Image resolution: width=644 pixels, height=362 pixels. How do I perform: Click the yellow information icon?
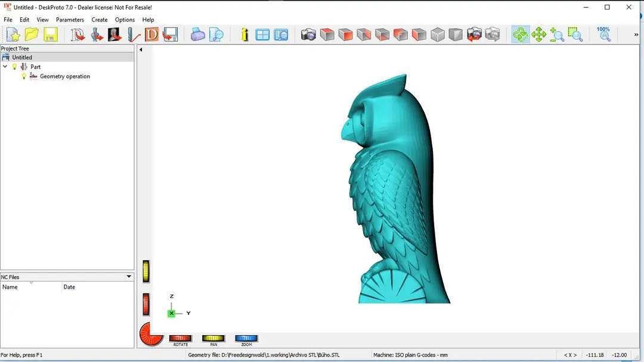point(244,35)
